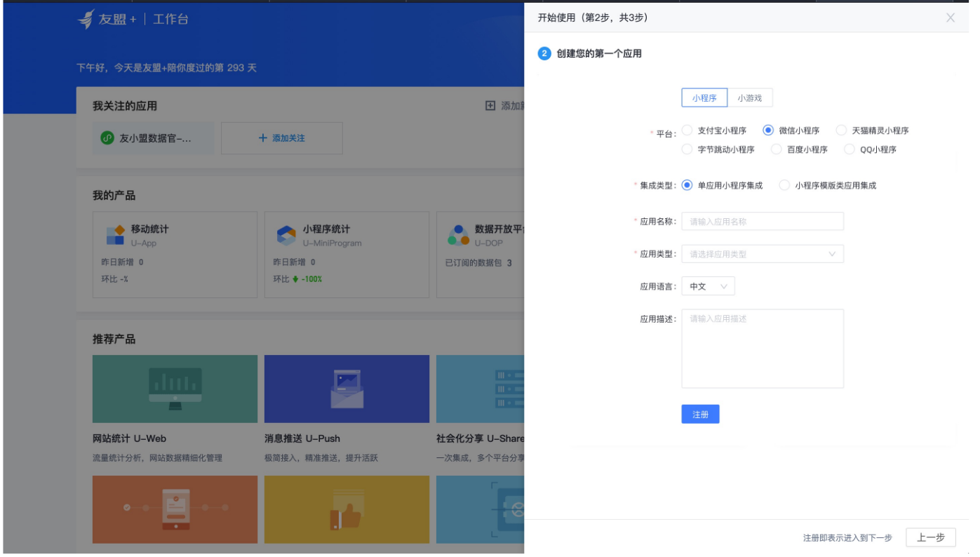
Task: Click the blue 注册 button
Action: [x=700, y=415]
